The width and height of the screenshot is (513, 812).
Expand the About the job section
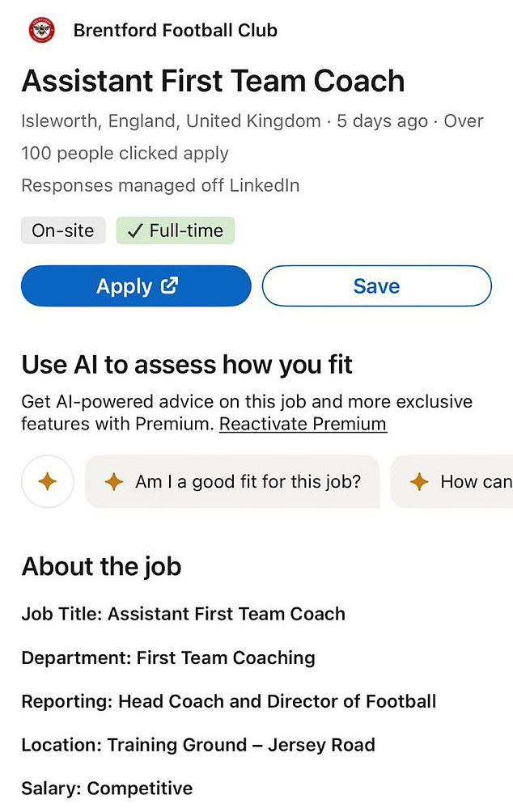click(x=101, y=567)
